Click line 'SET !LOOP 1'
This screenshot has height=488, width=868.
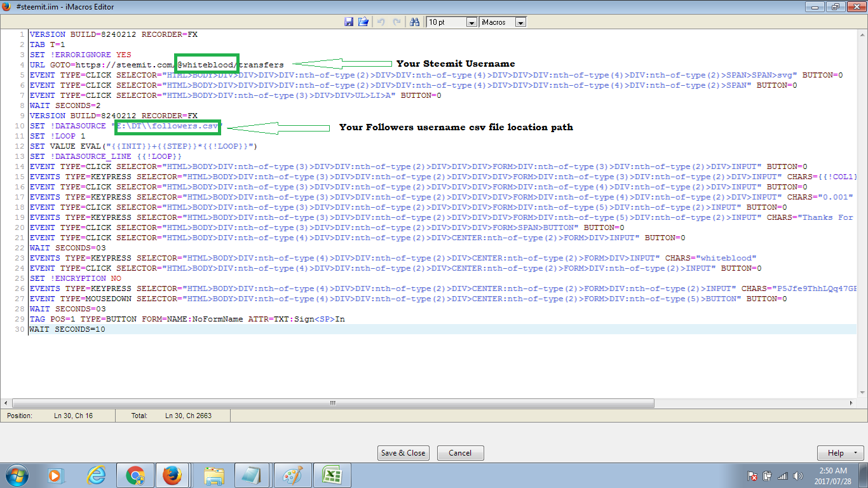click(x=57, y=136)
